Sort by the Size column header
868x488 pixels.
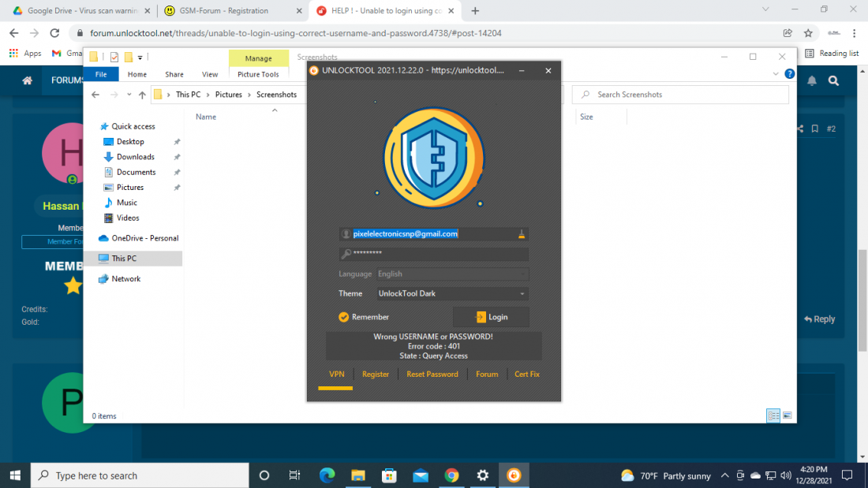[586, 117]
